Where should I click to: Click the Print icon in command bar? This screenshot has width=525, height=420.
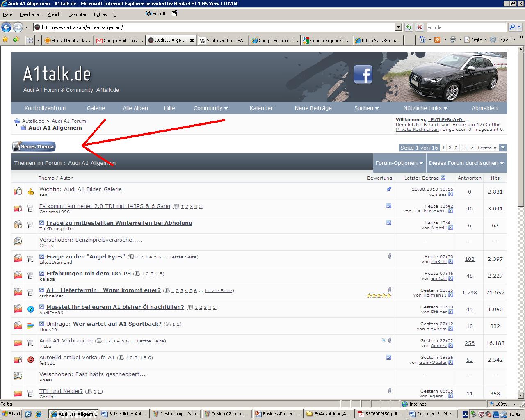pos(453,40)
